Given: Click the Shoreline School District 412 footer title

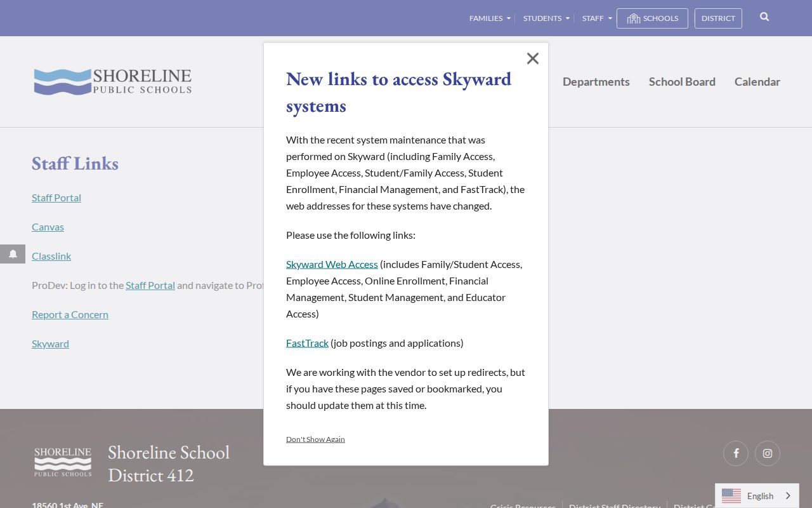Looking at the screenshot, I should [x=169, y=463].
